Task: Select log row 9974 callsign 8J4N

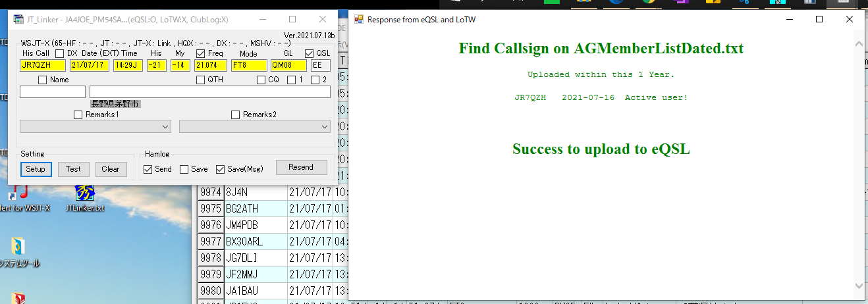Action: click(256, 192)
